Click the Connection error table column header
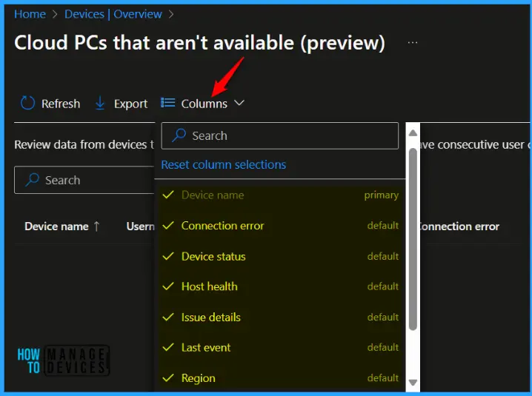The width and height of the screenshot is (532, 396). [x=459, y=226]
